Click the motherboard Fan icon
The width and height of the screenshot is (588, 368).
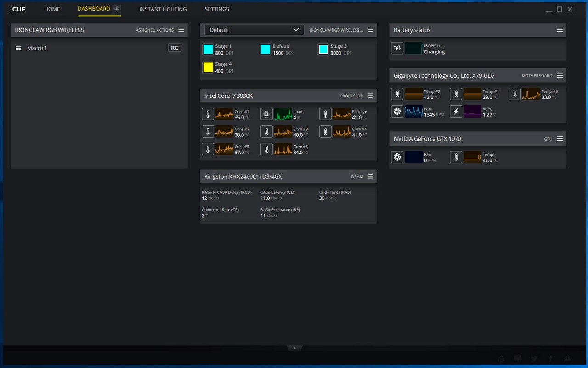[x=397, y=112]
